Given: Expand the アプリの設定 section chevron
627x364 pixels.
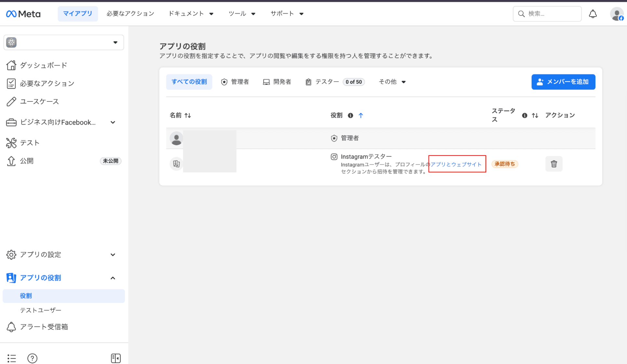Looking at the screenshot, I should 113,255.
